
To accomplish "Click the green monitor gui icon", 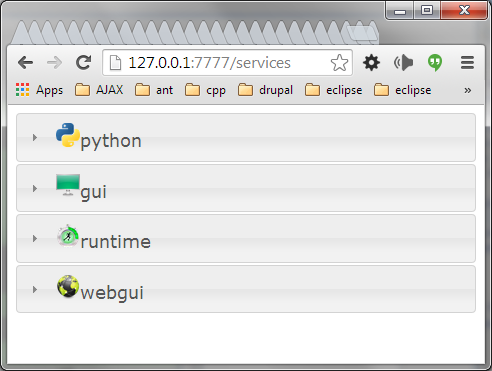I will click(x=68, y=185).
